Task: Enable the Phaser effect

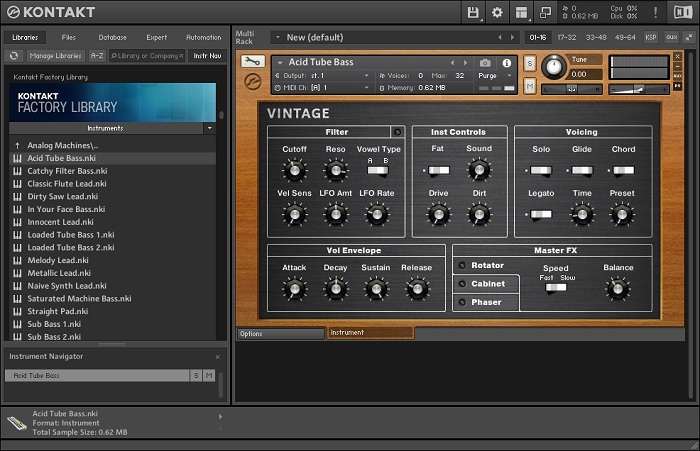Action: pos(462,302)
